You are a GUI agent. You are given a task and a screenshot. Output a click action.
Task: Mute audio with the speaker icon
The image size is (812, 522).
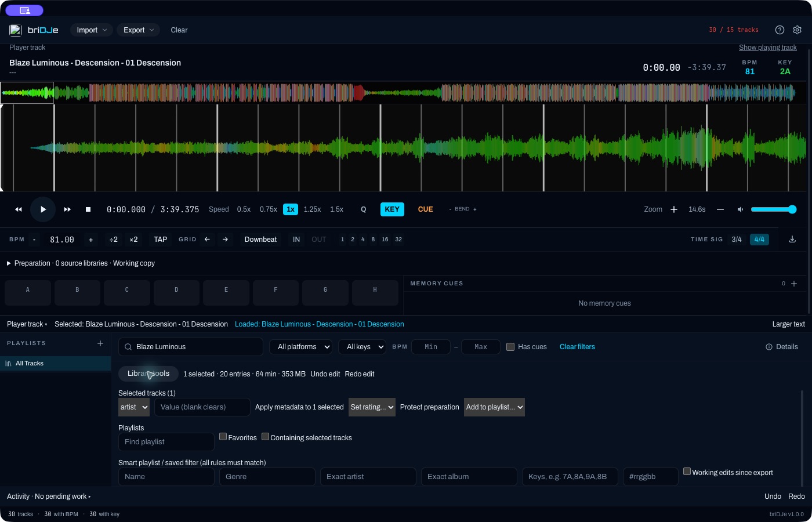pyautogui.click(x=740, y=209)
